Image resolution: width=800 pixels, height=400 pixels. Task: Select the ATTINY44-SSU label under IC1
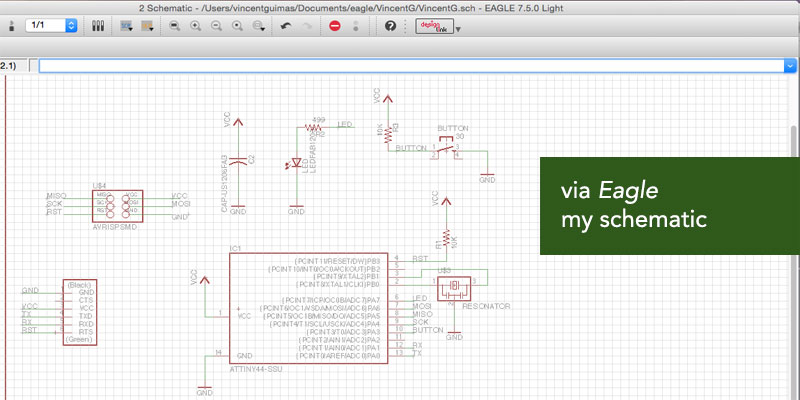point(256,369)
